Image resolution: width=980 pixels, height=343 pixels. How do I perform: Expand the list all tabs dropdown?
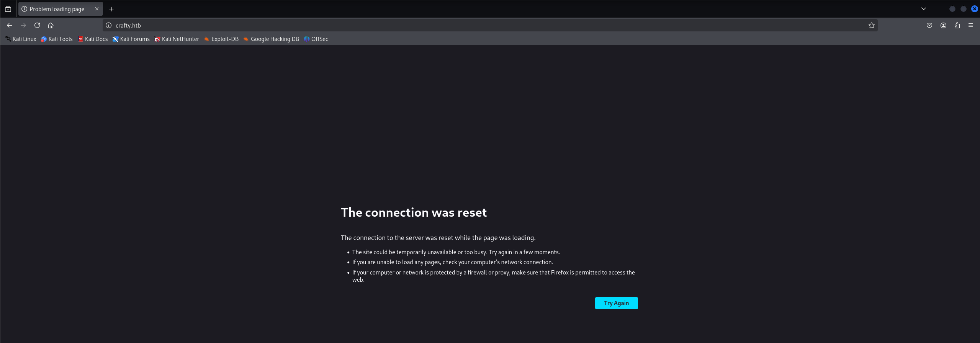point(924,9)
